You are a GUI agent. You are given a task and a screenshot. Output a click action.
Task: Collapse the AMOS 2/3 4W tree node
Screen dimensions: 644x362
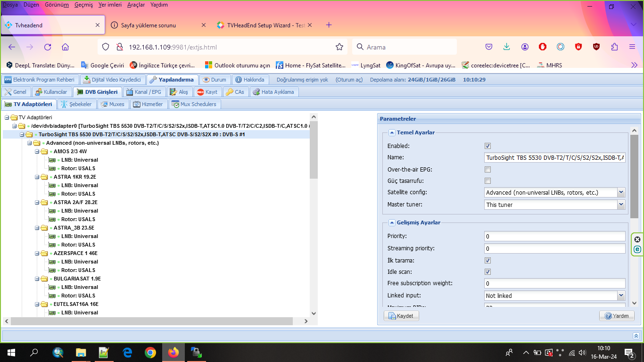(37, 152)
